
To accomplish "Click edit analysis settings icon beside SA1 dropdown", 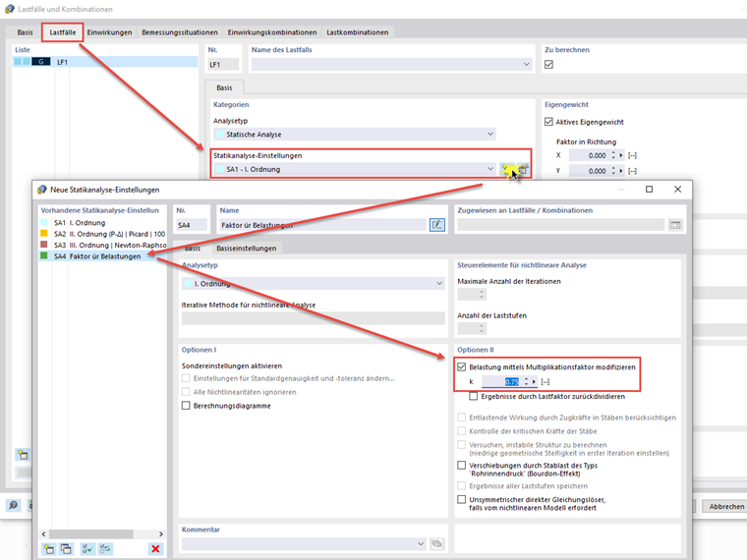I will click(x=523, y=169).
